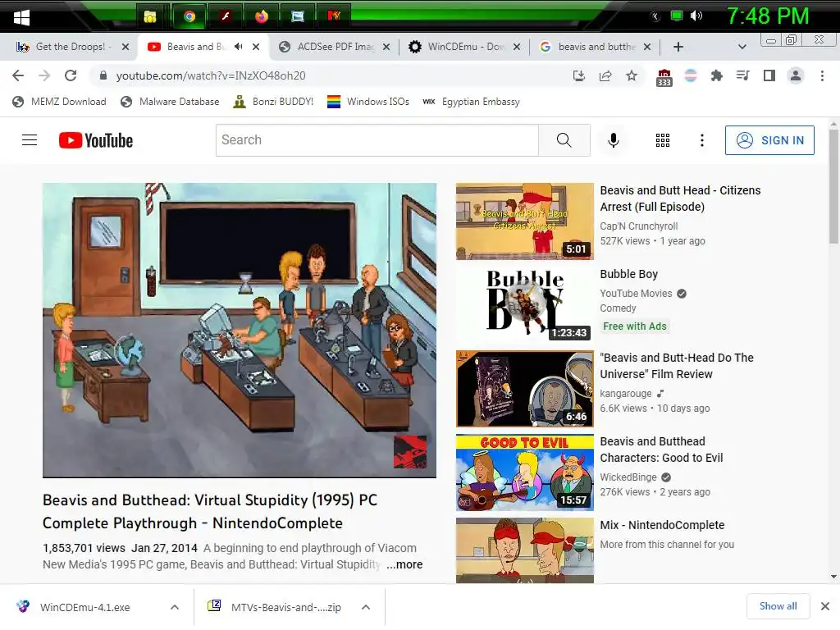Mute the Beavis and Butthead tab audio
The image size is (840, 630).
click(239, 47)
